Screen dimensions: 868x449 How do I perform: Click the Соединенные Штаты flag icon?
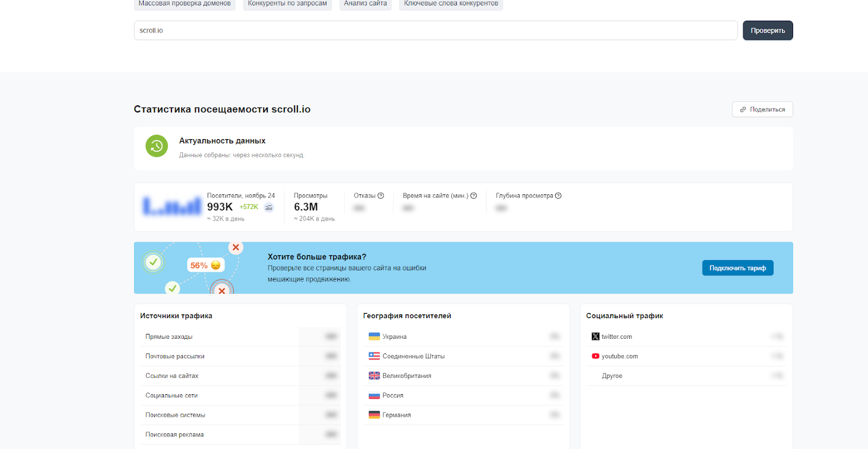click(374, 356)
